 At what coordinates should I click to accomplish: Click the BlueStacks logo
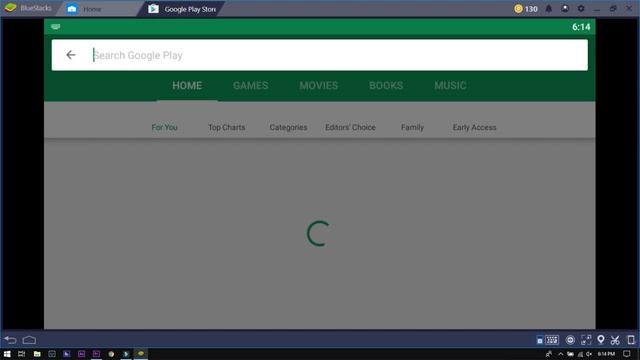[x=10, y=8]
